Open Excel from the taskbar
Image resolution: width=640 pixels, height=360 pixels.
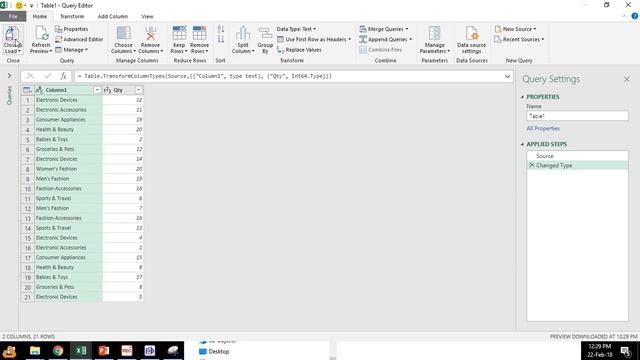tap(81, 351)
